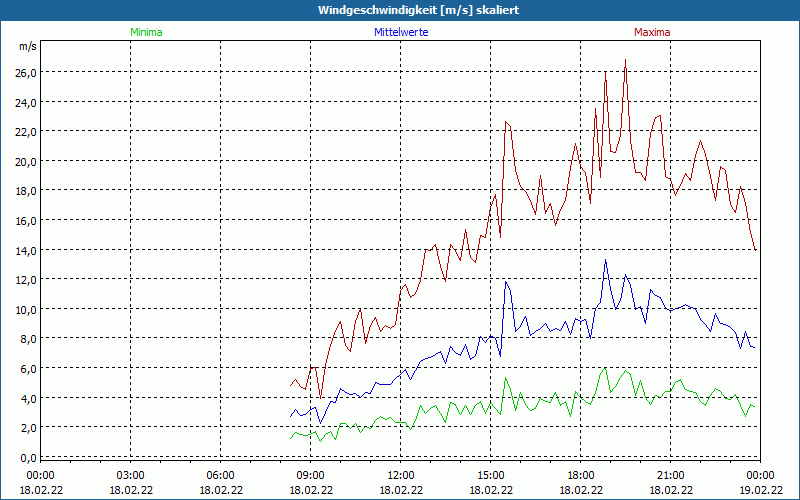The height and width of the screenshot is (500, 800).
Task: Click the 8,0 y-axis label
Action: (x=29, y=339)
